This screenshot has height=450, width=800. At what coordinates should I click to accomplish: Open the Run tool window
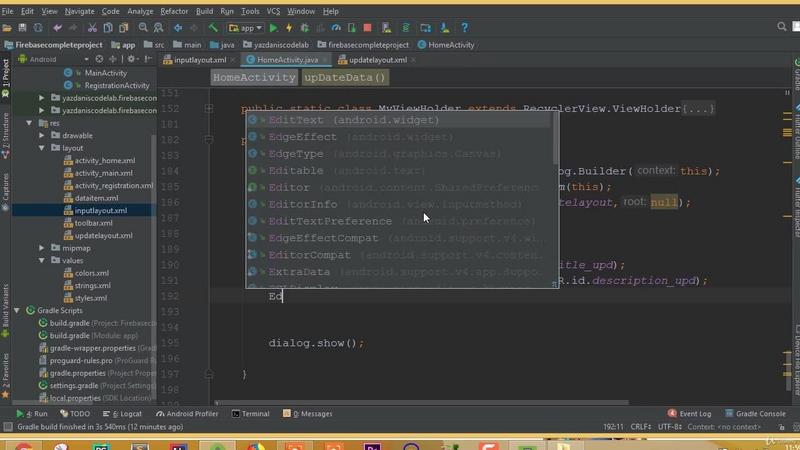point(32,414)
